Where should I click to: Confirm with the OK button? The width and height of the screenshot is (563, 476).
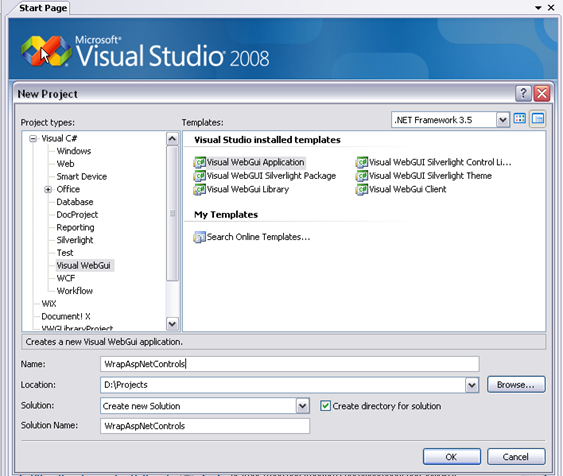click(452, 457)
